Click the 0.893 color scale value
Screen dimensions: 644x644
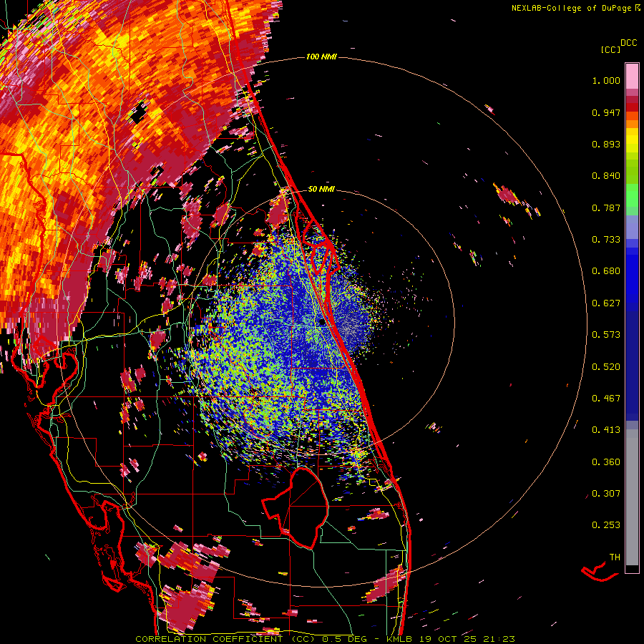(606, 144)
